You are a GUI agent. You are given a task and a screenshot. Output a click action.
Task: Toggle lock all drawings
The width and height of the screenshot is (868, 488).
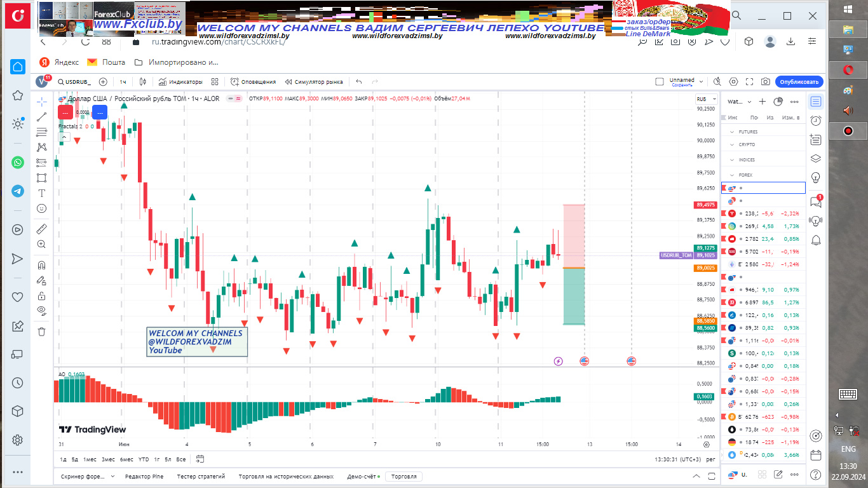click(41, 295)
